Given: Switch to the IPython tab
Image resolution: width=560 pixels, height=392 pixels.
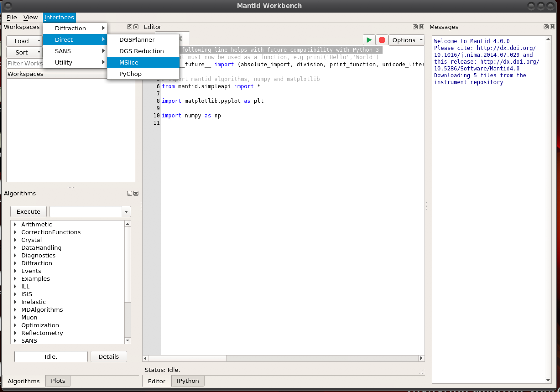Looking at the screenshot, I should [188, 381].
